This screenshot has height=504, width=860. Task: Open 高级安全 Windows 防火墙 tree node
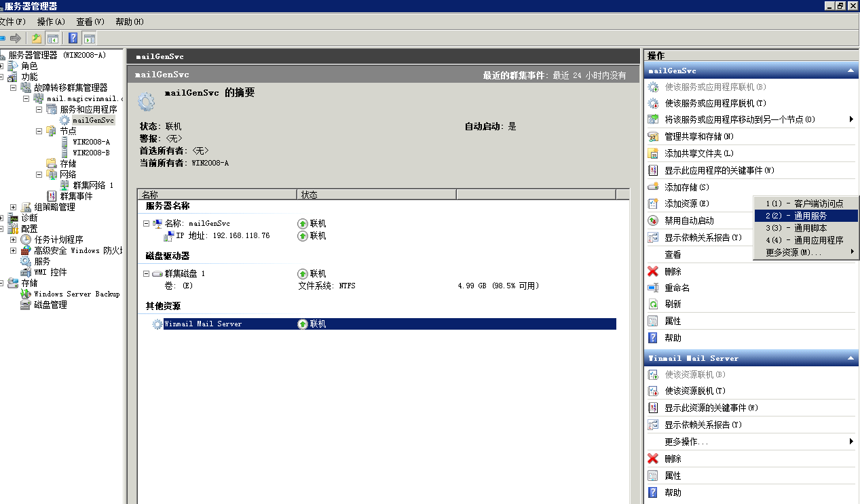coord(78,250)
